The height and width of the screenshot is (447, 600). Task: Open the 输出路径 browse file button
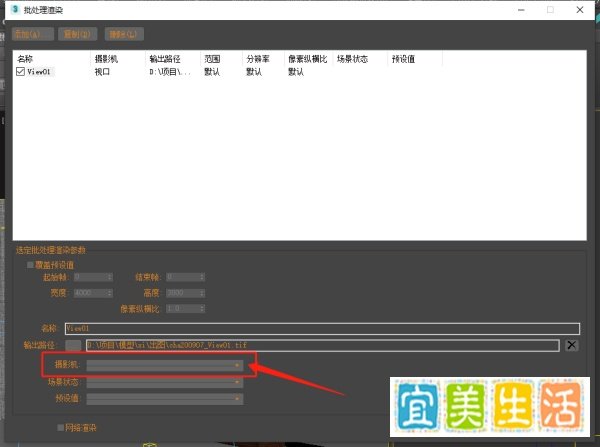(73, 345)
